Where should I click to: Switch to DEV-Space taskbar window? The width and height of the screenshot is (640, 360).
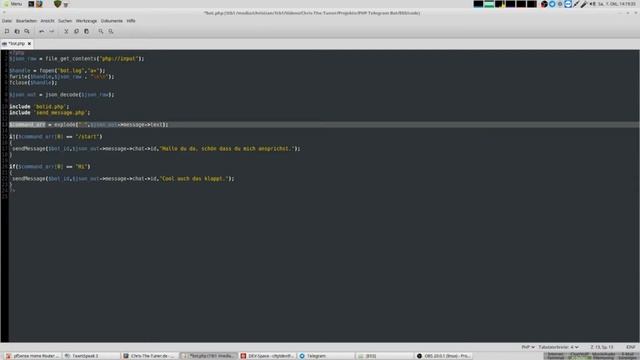pyautogui.click(x=268, y=356)
